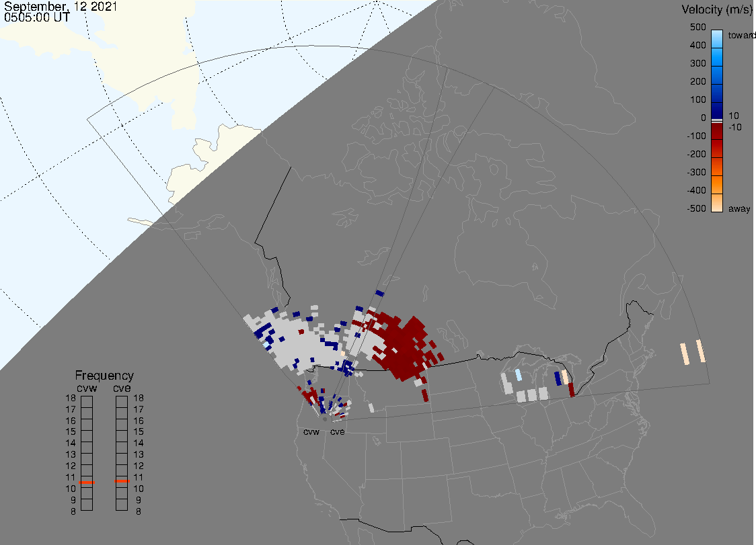The image size is (756, 545).
Task: Click the date text 'September, 12 2021'
Action: tap(61, 6)
